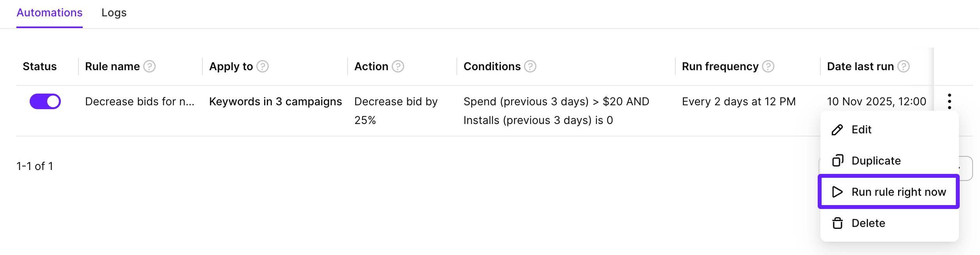Switch to the Logs tab

114,13
